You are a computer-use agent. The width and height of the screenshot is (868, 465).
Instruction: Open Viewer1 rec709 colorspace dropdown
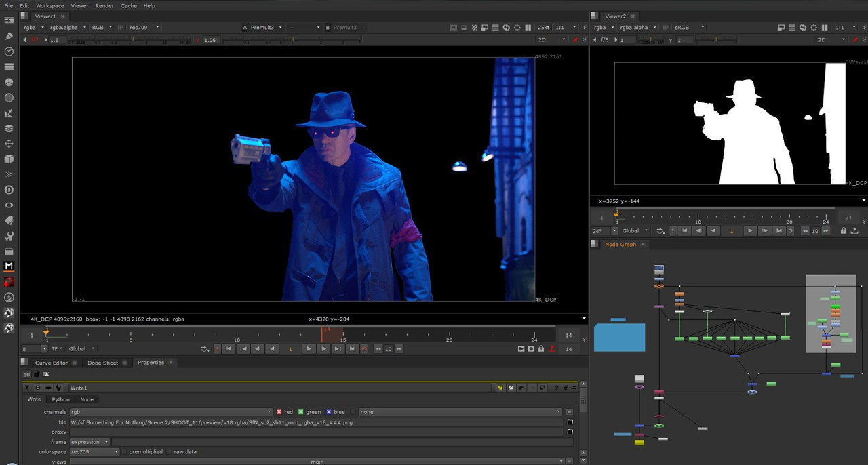(144, 28)
